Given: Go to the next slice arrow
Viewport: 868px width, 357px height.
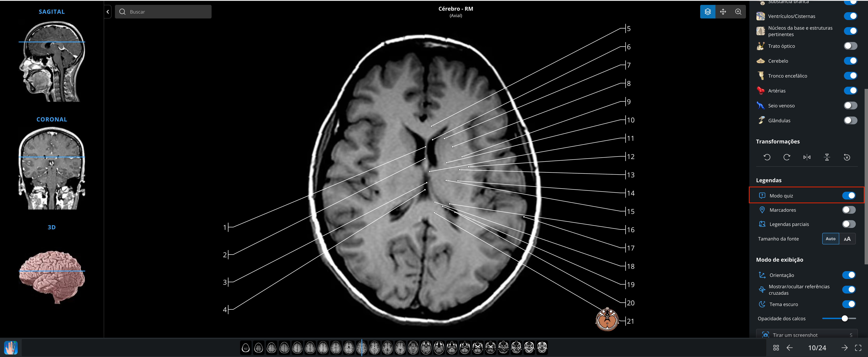Looking at the screenshot, I should [x=844, y=348].
